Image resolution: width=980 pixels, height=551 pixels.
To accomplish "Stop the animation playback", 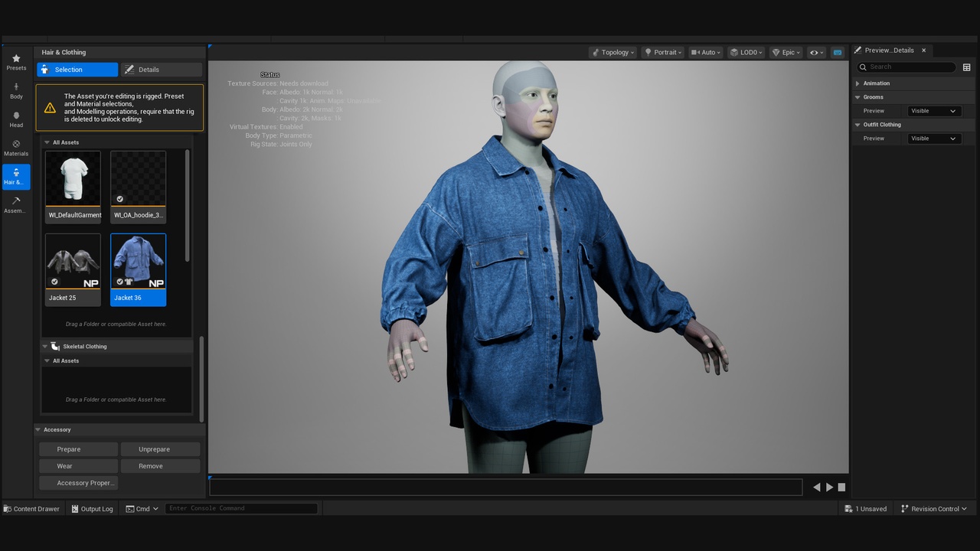I will 841,487.
